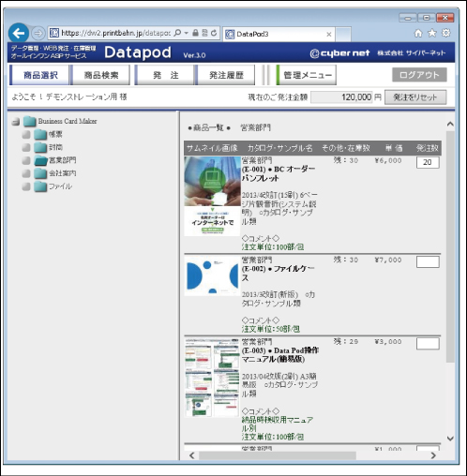Click the Business Card Maker folder icon
Screen dimensions: 467x476
pos(30,121)
